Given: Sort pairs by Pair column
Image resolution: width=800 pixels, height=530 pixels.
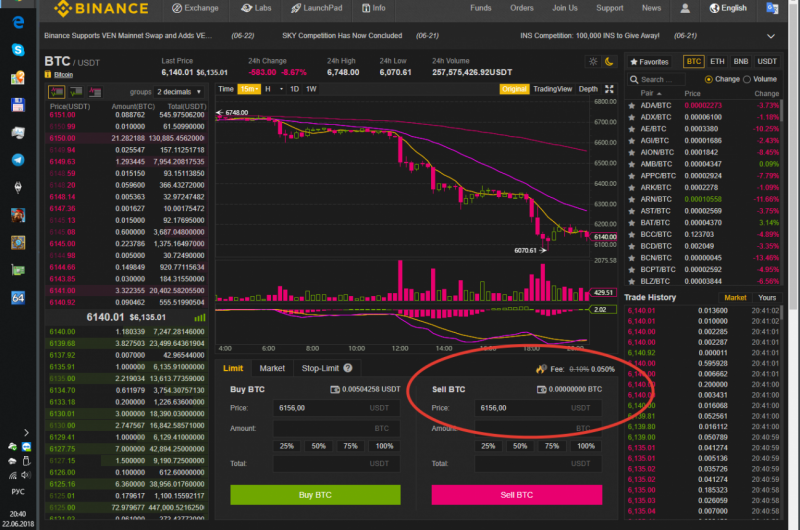Looking at the screenshot, I should tap(651, 93).
